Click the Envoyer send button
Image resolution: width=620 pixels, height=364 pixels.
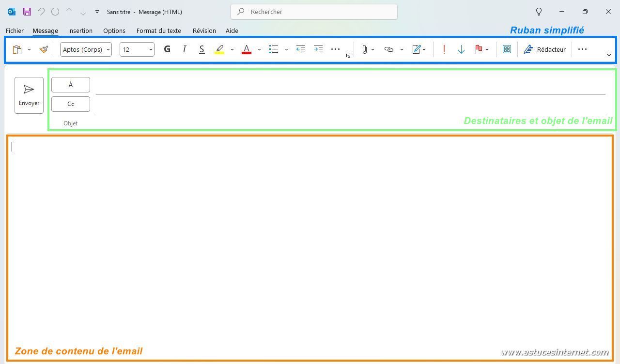29,95
